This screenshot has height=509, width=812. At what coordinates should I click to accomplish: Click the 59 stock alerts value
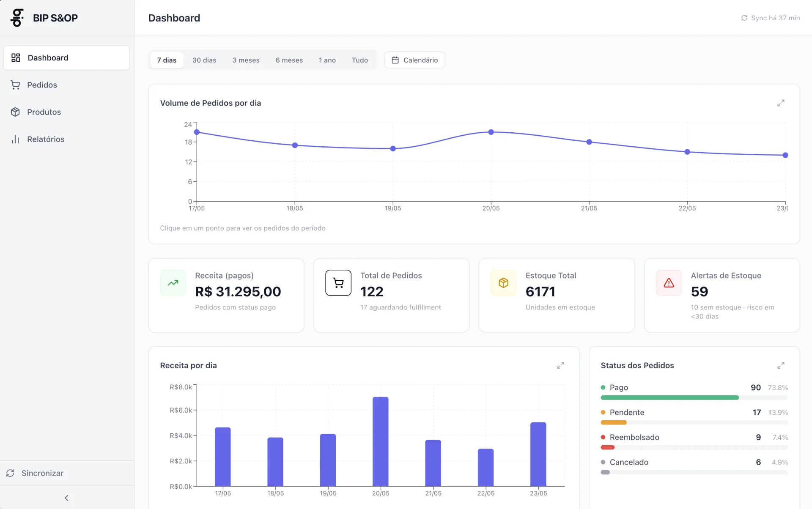click(x=700, y=292)
